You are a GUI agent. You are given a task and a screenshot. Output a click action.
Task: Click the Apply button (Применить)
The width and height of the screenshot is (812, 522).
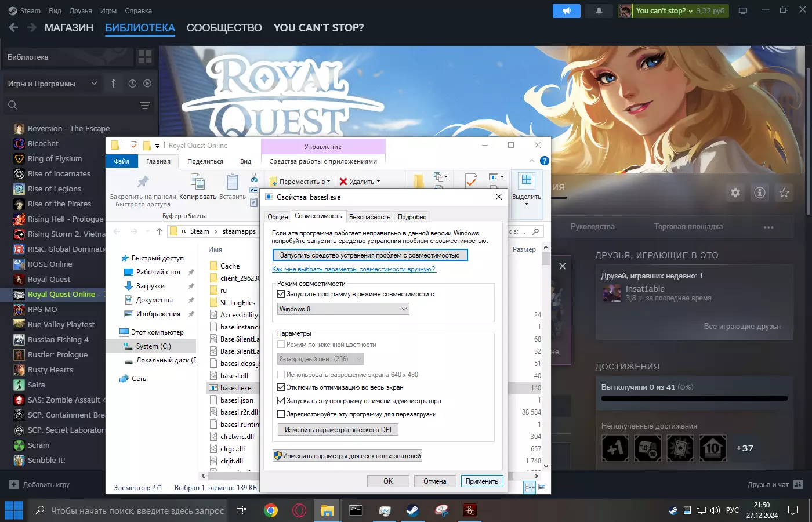tap(481, 481)
